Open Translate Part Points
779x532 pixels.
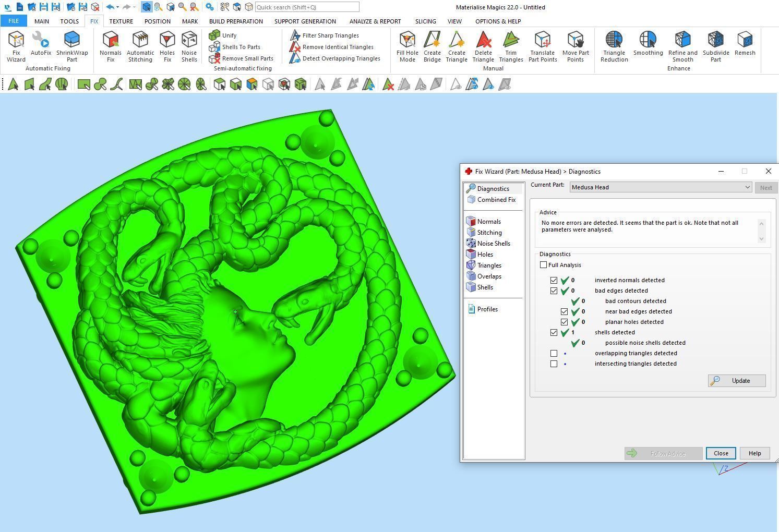[x=543, y=47]
